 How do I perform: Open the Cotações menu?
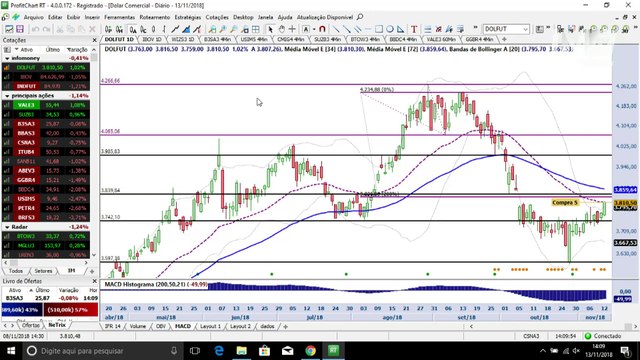click(x=217, y=17)
